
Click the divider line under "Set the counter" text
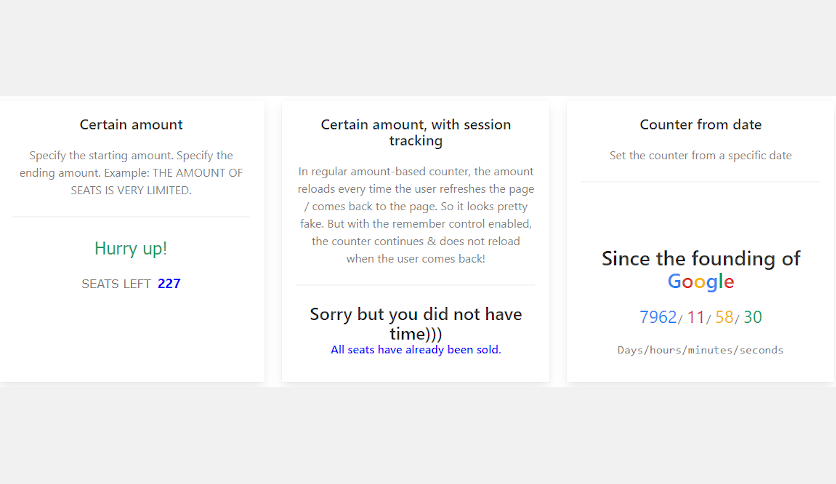click(x=700, y=182)
